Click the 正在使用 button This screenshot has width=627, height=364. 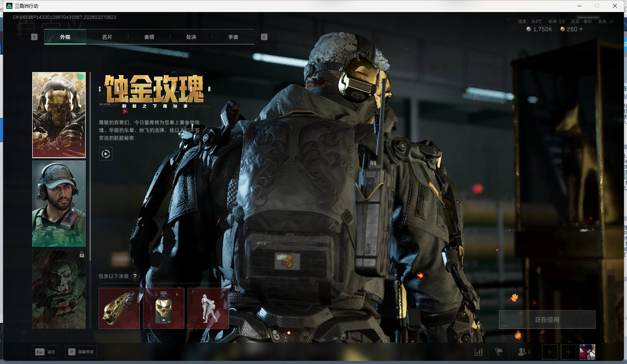pos(547,319)
